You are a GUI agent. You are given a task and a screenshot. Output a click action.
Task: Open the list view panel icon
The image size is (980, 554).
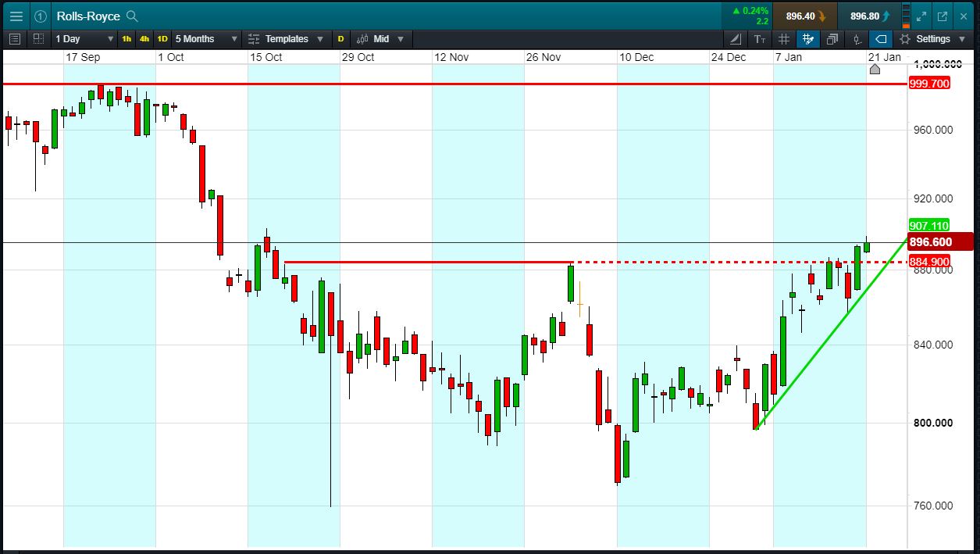point(15,38)
